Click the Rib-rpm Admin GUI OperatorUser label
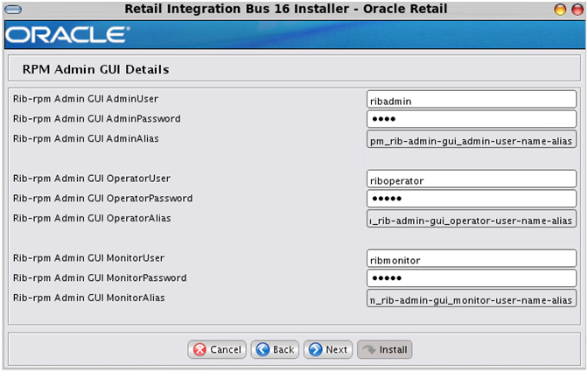Image resolution: width=588 pixels, height=372 pixels. click(92, 179)
